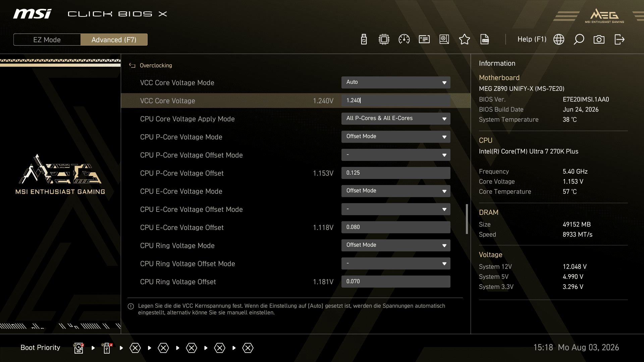The width and height of the screenshot is (644, 362).
Task: Open the profile card icon
Action: 424,40
